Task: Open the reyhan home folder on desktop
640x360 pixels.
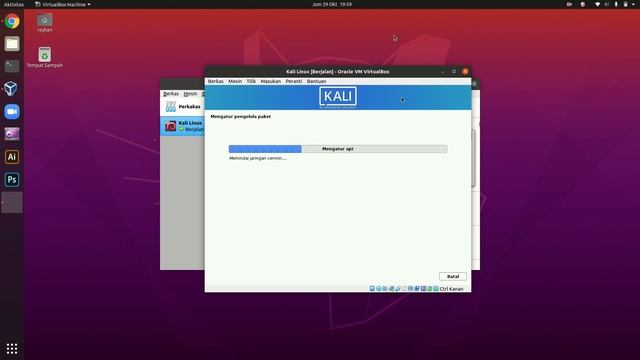Action: click(44, 23)
